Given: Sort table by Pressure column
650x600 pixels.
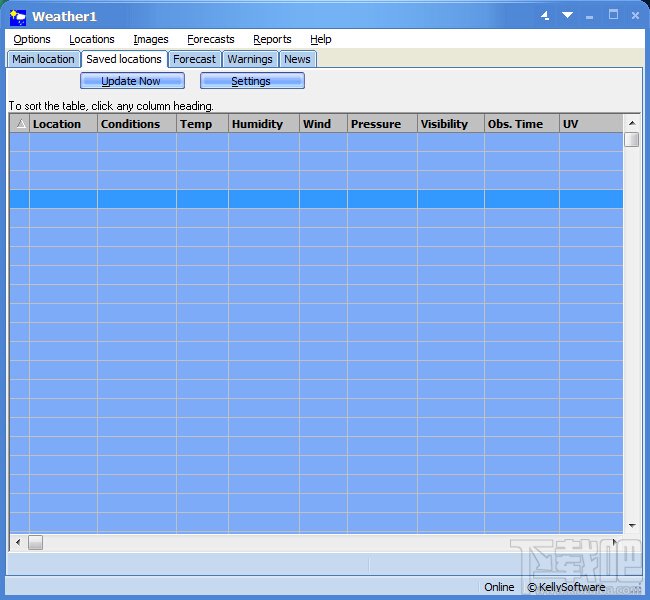Looking at the screenshot, I should (382, 124).
